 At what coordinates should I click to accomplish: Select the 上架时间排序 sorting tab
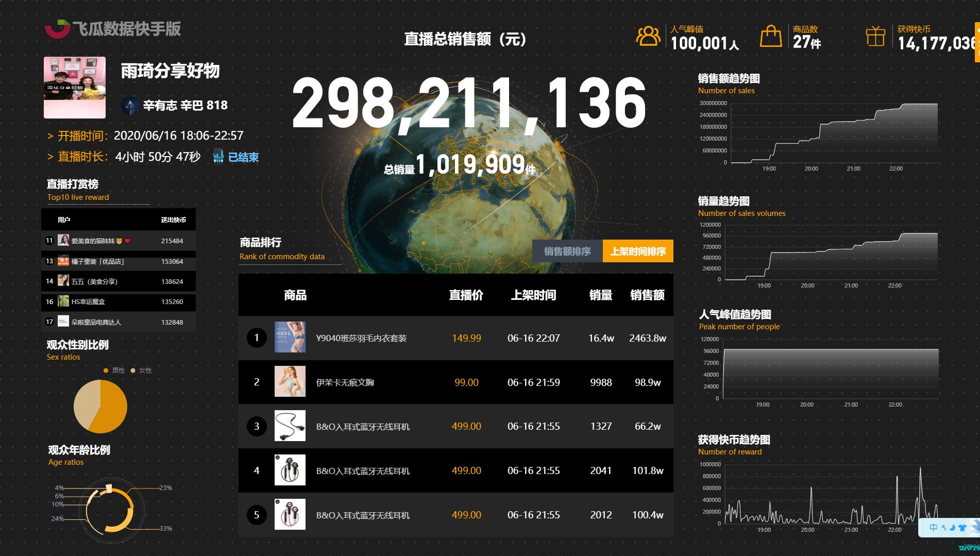click(x=637, y=251)
